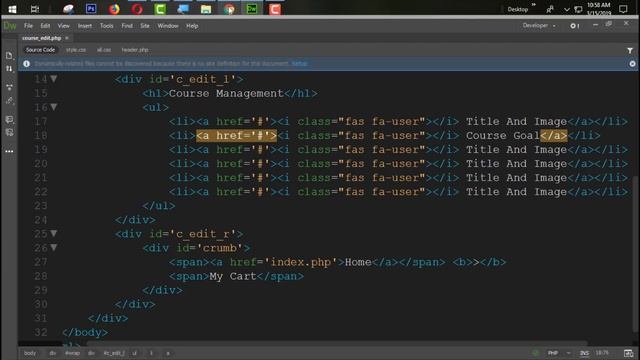Click the expand/collapse code tool icon in sidebar
This screenshot has width=640, height=360.
tap(9, 100)
